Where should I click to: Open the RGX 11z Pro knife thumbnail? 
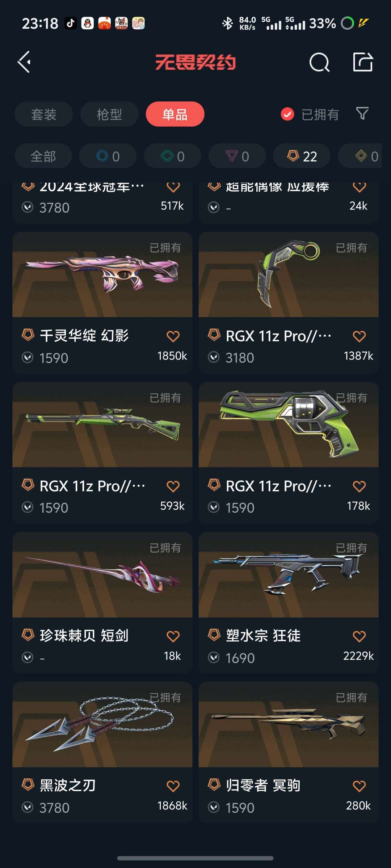pos(289,275)
